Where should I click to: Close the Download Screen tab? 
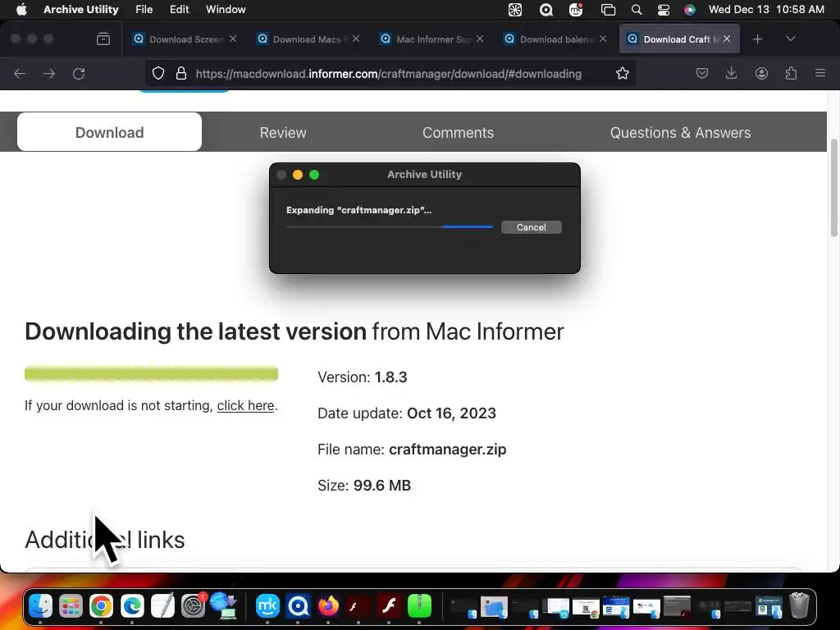[x=232, y=39]
